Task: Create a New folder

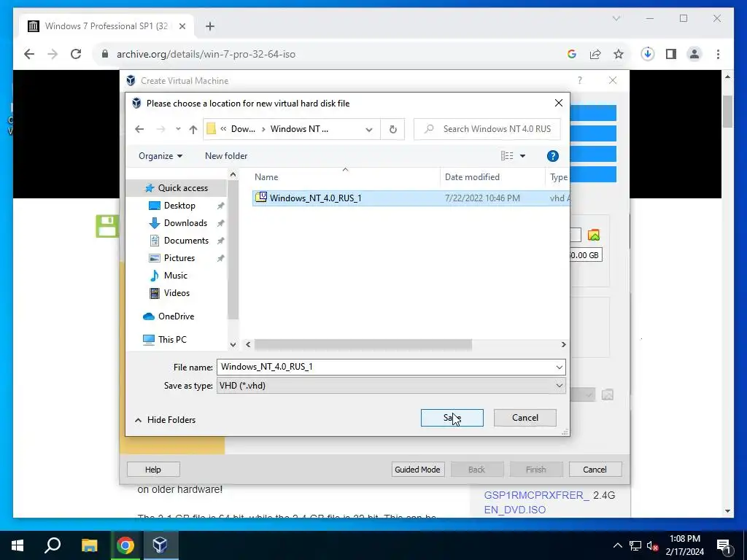Action: pos(226,156)
